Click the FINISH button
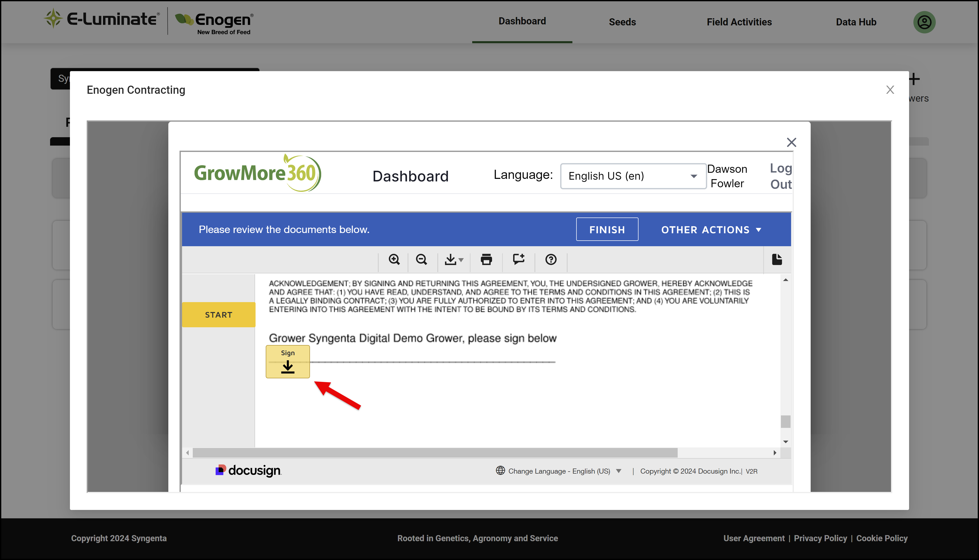Image resolution: width=979 pixels, height=560 pixels. pos(607,230)
